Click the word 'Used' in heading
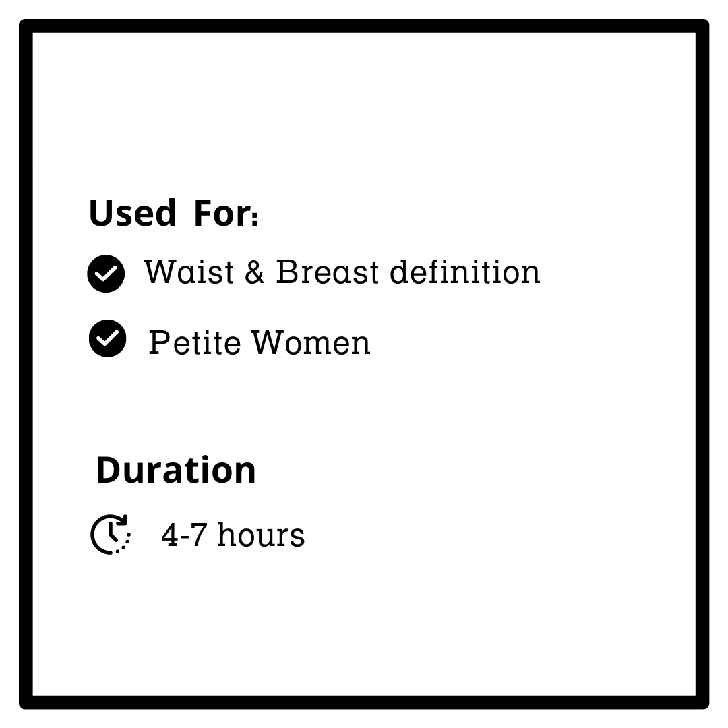 pyautogui.click(x=132, y=213)
